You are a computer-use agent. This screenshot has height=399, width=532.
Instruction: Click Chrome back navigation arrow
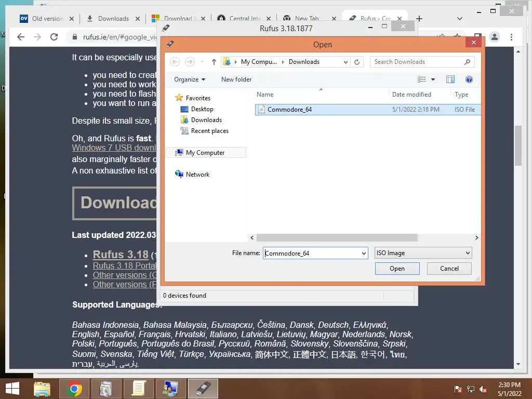pyautogui.click(x=21, y=37)
